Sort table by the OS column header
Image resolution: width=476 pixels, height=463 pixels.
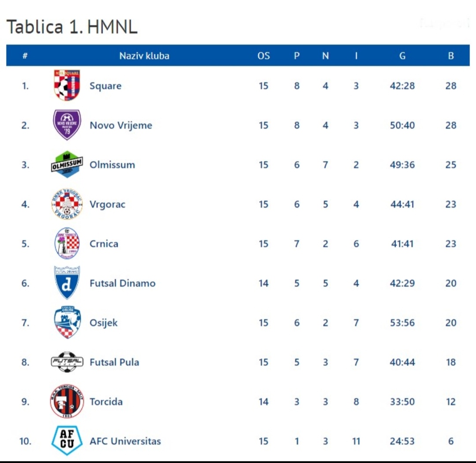click(264, 56)
